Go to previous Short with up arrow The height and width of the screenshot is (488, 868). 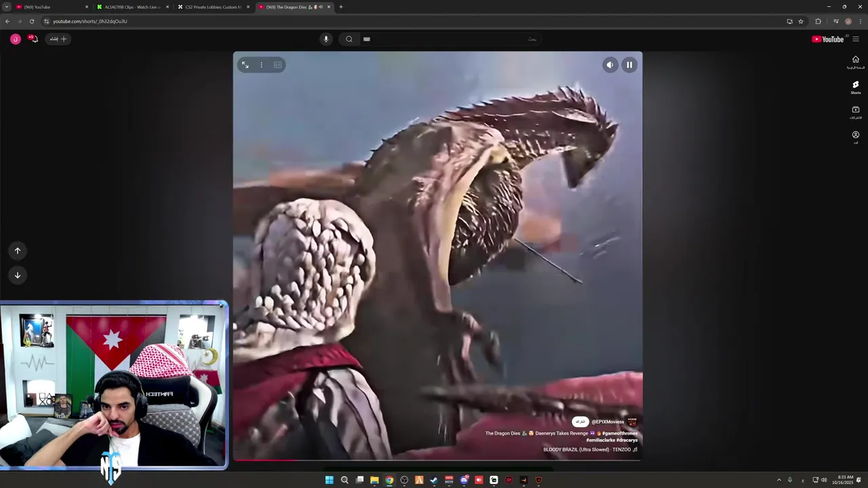(18, 251)
